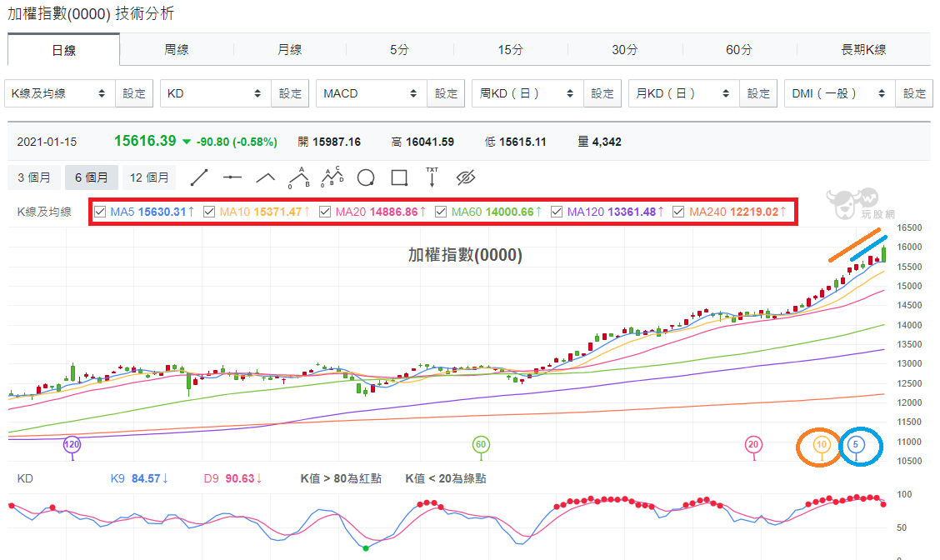Click the opening price 15987.16

tap(337, 142)
